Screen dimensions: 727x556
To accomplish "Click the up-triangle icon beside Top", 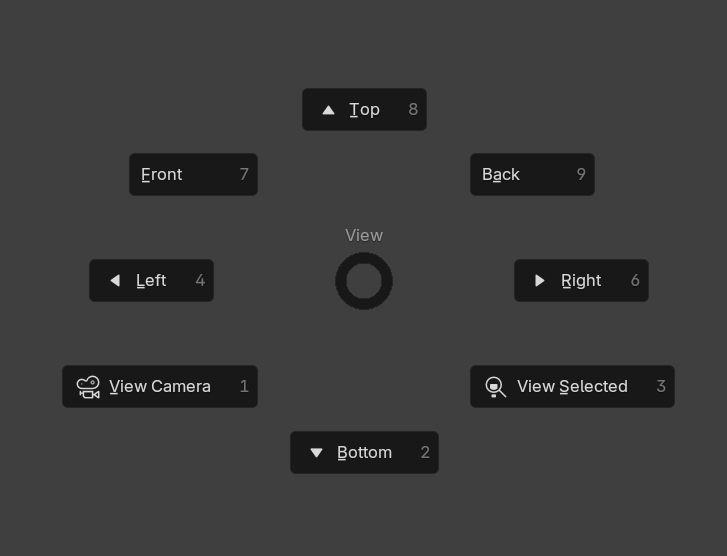I will [328, 110].
